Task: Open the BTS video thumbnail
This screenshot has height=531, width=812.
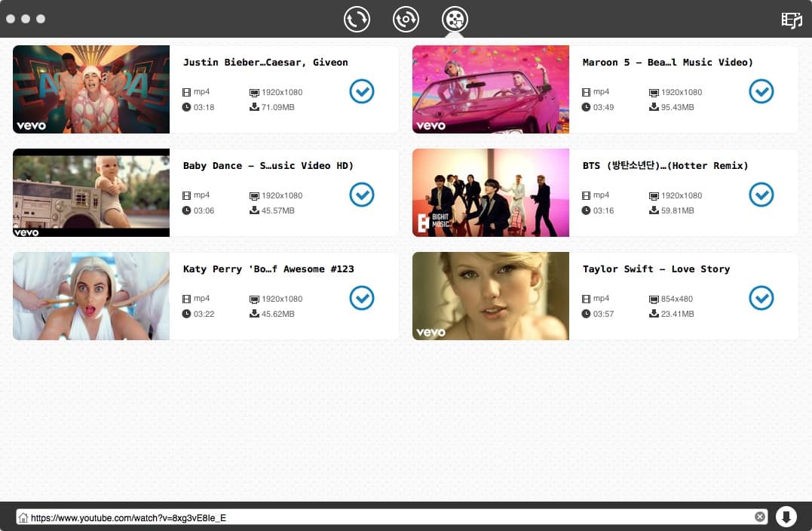Action: pyautogui.click(x=490, y=193)
